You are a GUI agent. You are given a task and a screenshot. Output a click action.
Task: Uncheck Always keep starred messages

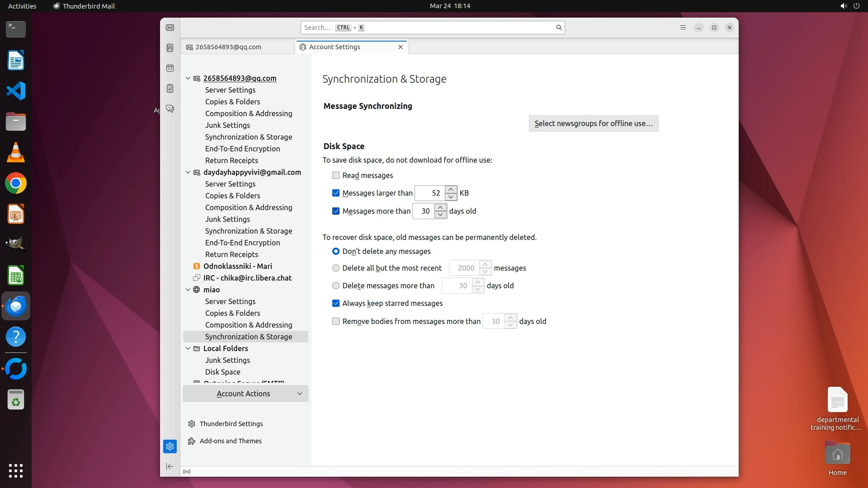tap(336, 303)
